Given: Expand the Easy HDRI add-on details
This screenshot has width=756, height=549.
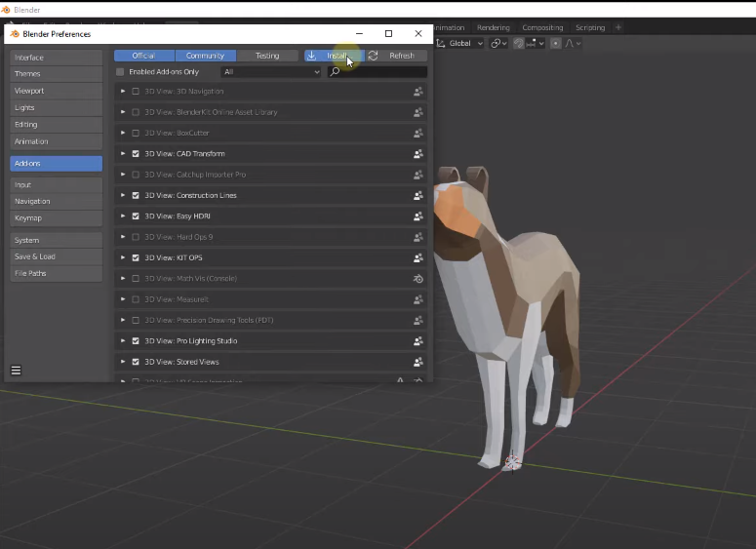Looking at the screenshot, I should [123, 216].
